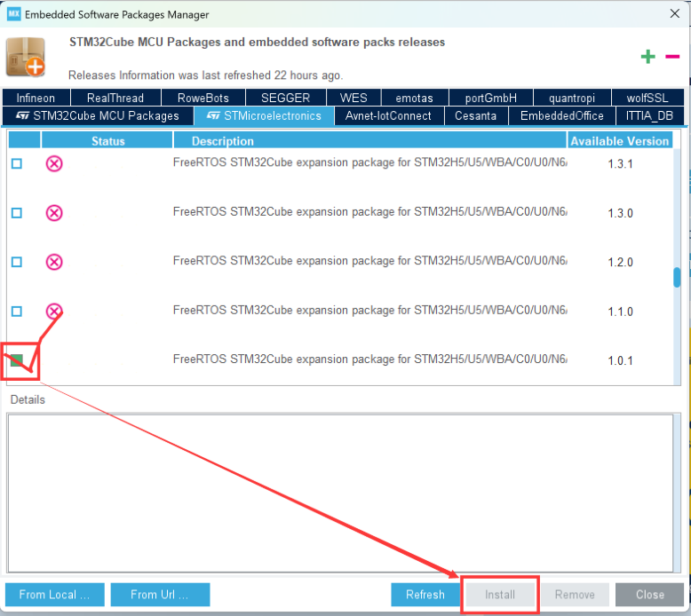Open the wolfSSL tab

(647, 98)
